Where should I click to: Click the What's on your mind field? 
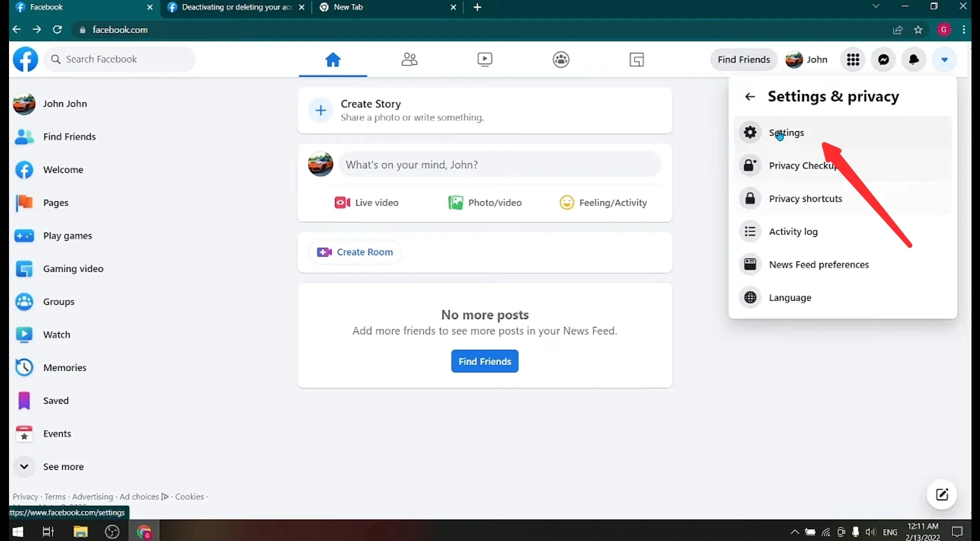pos(500,165)
